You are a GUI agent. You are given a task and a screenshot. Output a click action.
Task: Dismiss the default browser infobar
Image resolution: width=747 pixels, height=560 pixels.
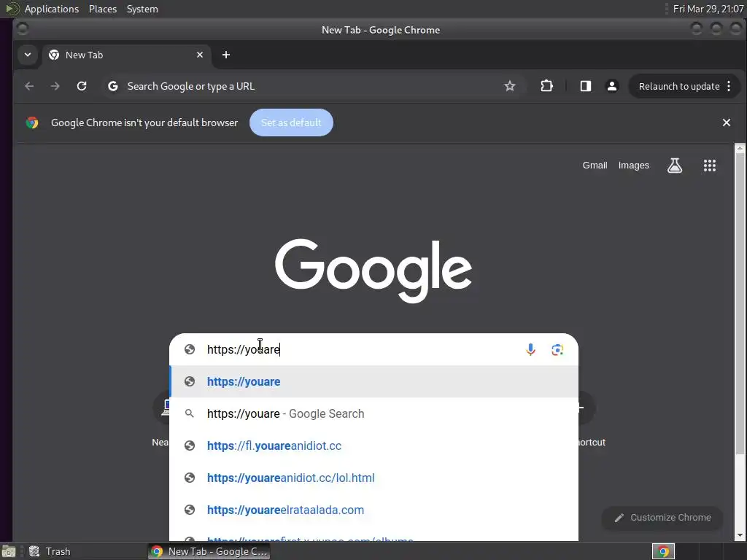click(726, 122)
